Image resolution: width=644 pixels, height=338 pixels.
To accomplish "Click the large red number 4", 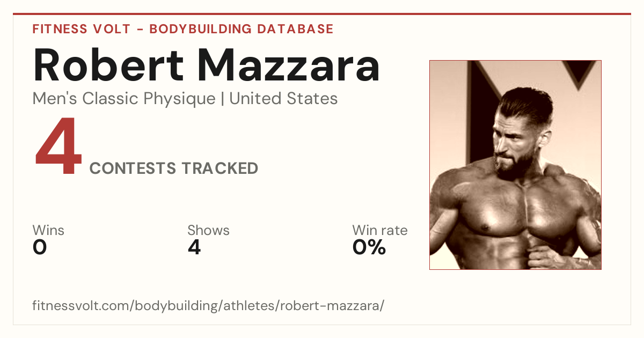I will tap(58, 148).
